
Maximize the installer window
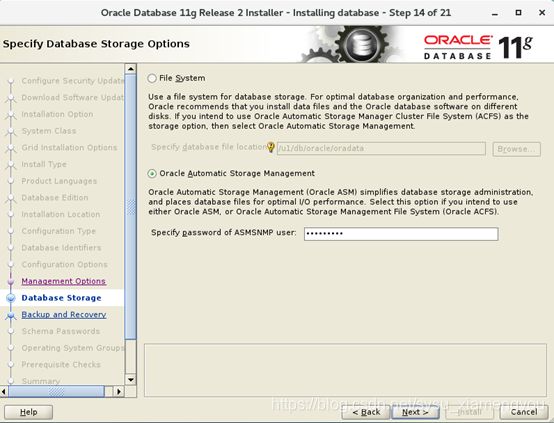coord(518,13)
